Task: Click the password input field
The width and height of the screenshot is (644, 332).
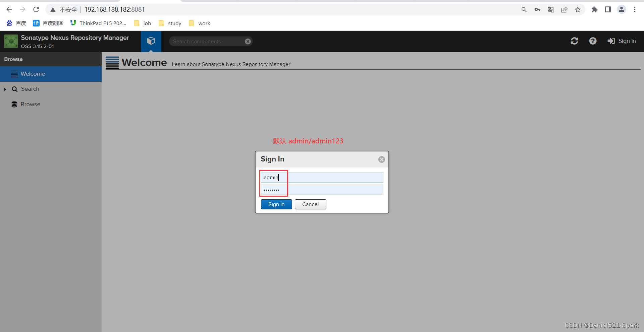Action: 322,190
